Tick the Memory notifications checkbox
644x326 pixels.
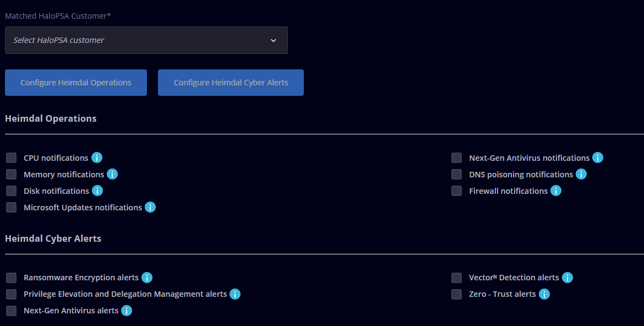[x=12, y=175]
